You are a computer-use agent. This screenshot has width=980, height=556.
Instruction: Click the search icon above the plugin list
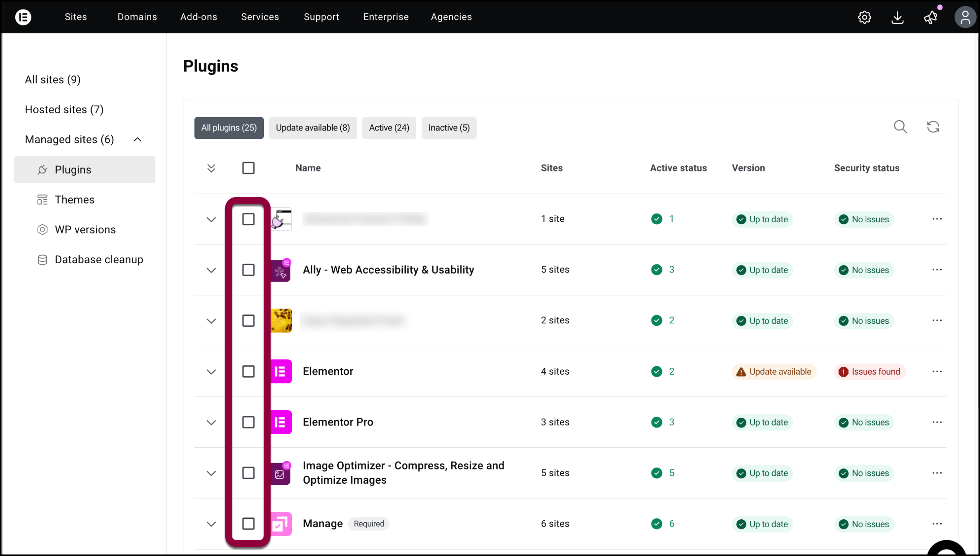[x=901, y=127]
